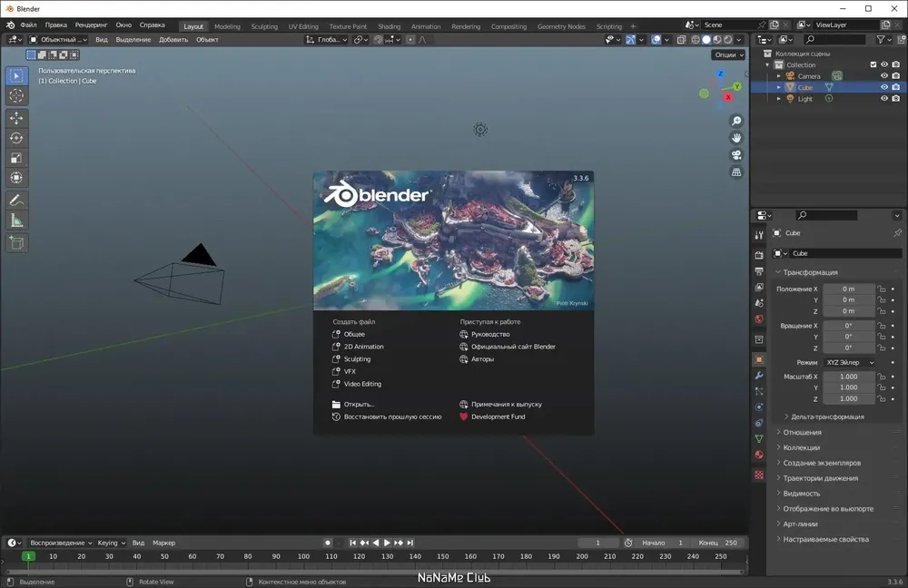The height and width of the screenshot is (588, 908).
Task: Disable Cube in renders via camera icon
Action: [x=896, y=87]
